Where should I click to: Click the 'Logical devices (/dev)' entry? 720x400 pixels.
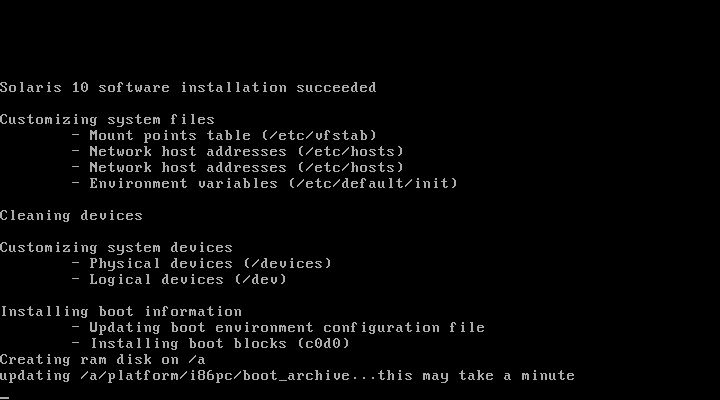tap(188, 280)
